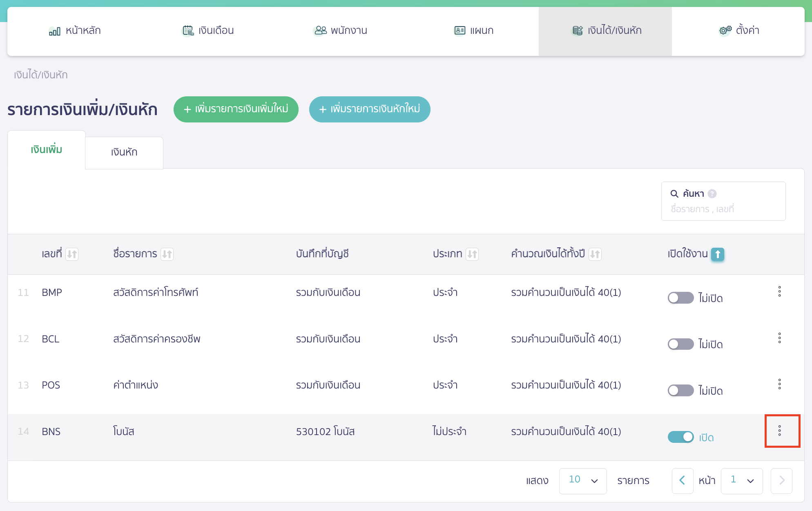Click the เปิดใช้งาน ascending sort arrow
Screen dimensions: 812x511
click(717, 254)
